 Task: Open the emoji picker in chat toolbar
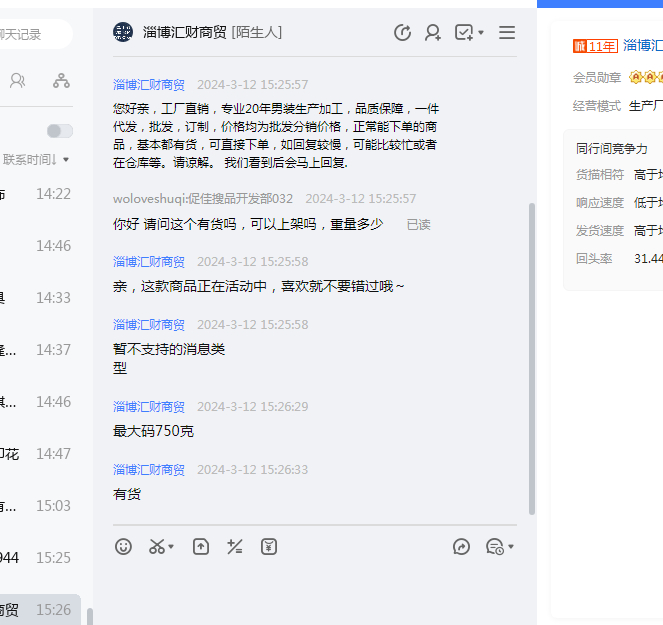pyautogui.click(x=123, y=546)
